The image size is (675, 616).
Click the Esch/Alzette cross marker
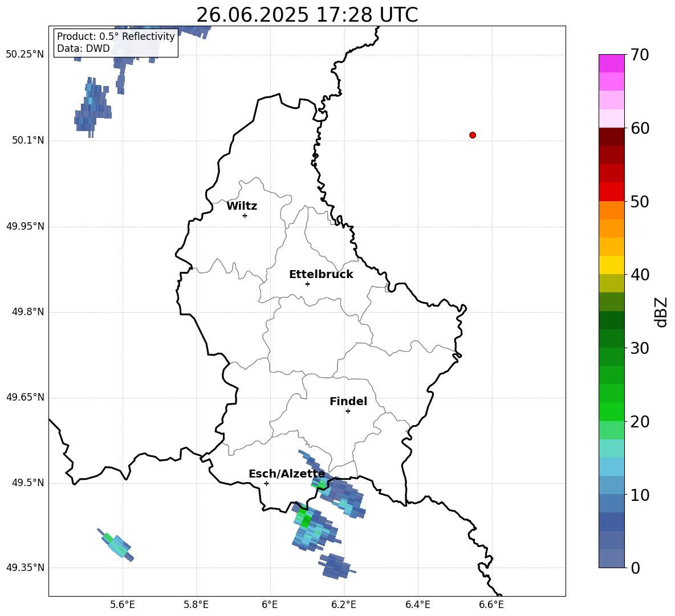[266, 483]
